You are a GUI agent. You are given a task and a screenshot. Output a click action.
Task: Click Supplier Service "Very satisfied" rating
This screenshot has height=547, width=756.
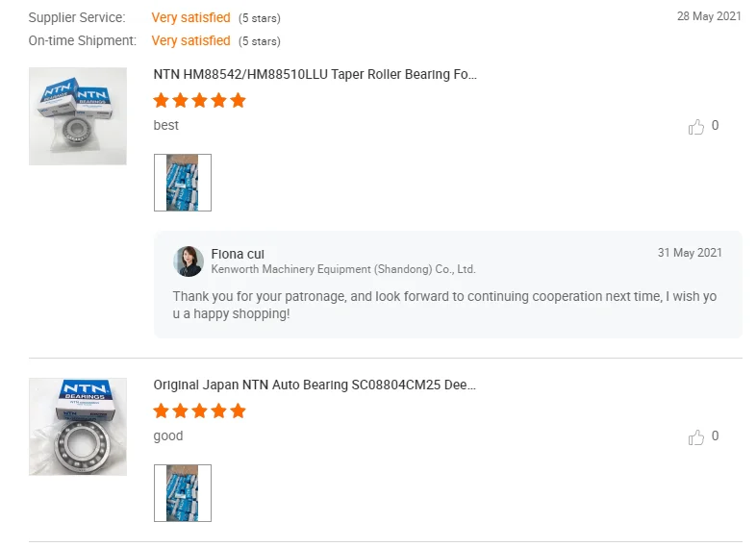(x=190, y=18)
